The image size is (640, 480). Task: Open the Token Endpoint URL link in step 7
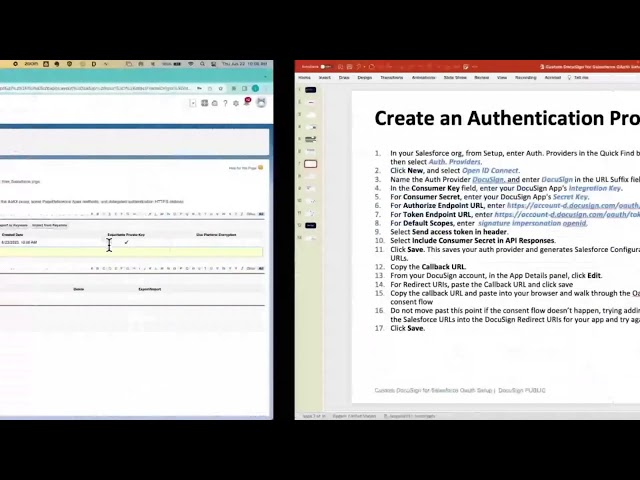pyautogui.click(x=567, y=215)
